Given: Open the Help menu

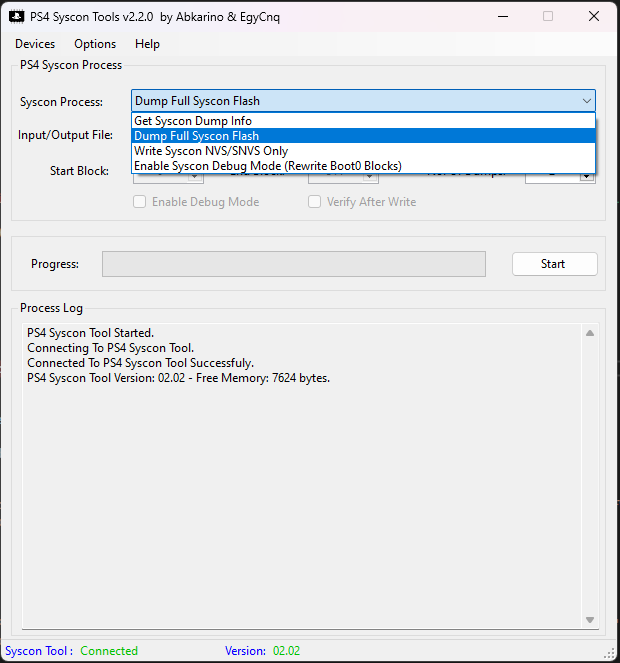Looking at the screenshot, I should pos(147,44).
